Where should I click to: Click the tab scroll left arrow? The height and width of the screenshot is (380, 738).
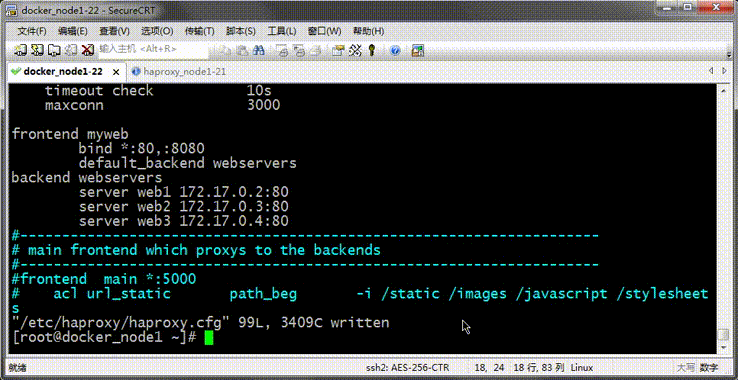[711, 71]
